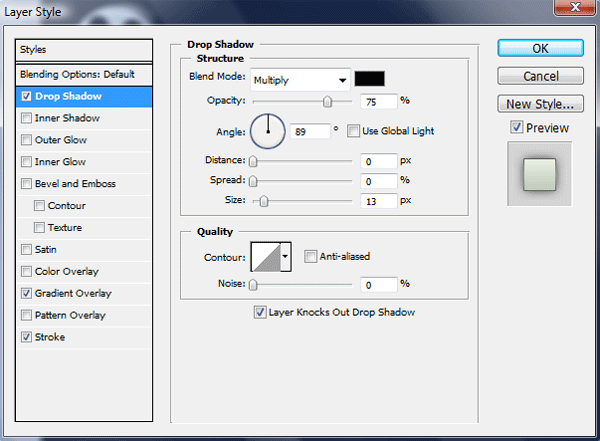
Task: Click the Opacity slider handle
Action: pyautogui.click(x=327, y=102)
